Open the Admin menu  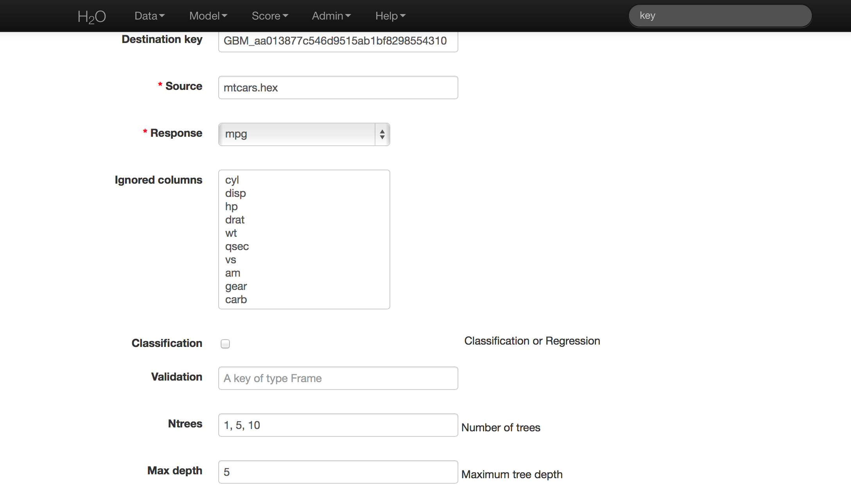point(331,16)
